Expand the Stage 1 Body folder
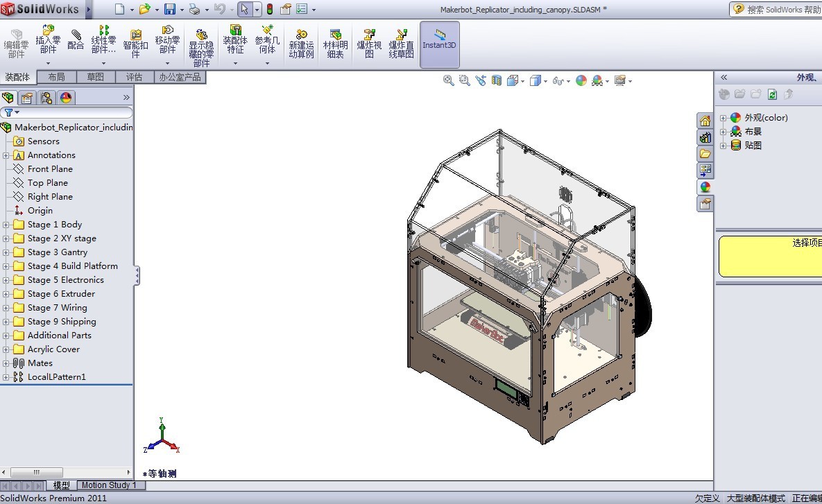Viewport: 822px width, 504px height. click(x=6, y=225)
